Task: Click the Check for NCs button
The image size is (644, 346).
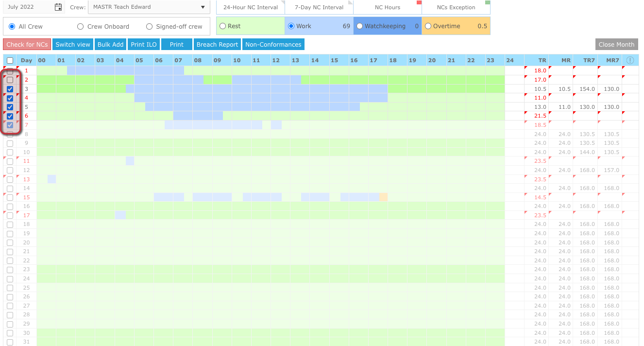Action: (27, 44)
